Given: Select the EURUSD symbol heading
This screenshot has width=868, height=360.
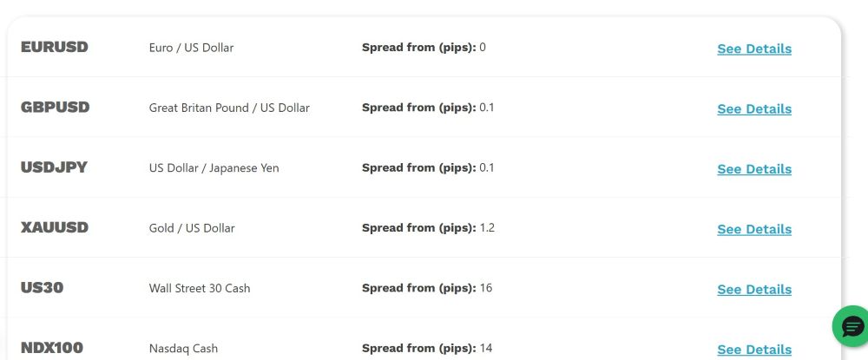Looking at the screenshot, I should [55, 48].
